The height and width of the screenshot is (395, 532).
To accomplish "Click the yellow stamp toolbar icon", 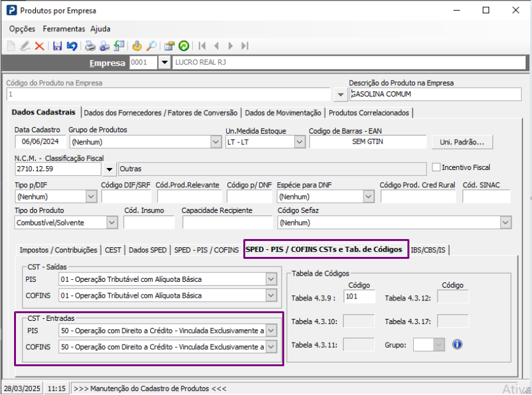I will click(137, 46).
